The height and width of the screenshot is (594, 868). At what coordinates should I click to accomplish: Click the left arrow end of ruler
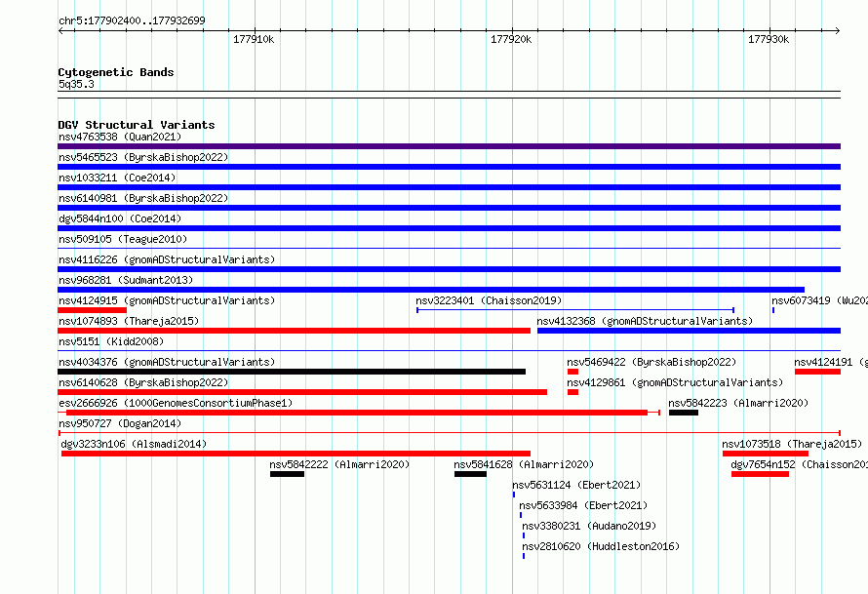pyautogui.click(x=60, y=30)
